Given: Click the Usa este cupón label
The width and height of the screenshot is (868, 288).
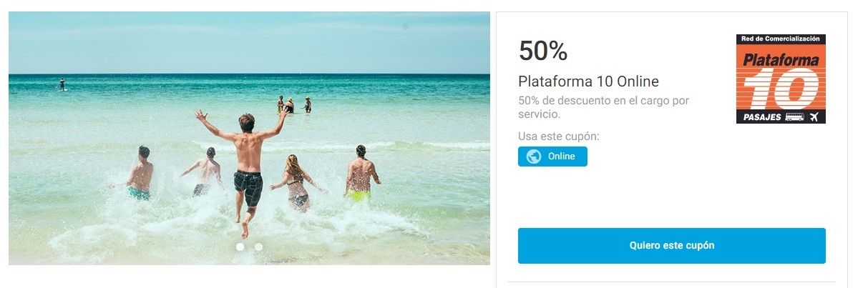Looking at the screenshot, I should coord(559,136).
